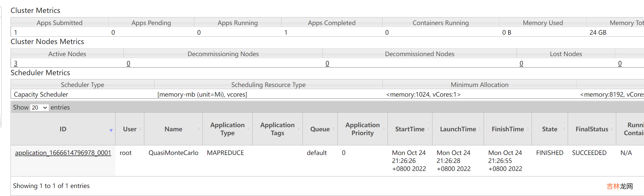Open the Show entries count dropdown
Screen dimensions: 644x196
pyautogui.click(x=39, y=108)
